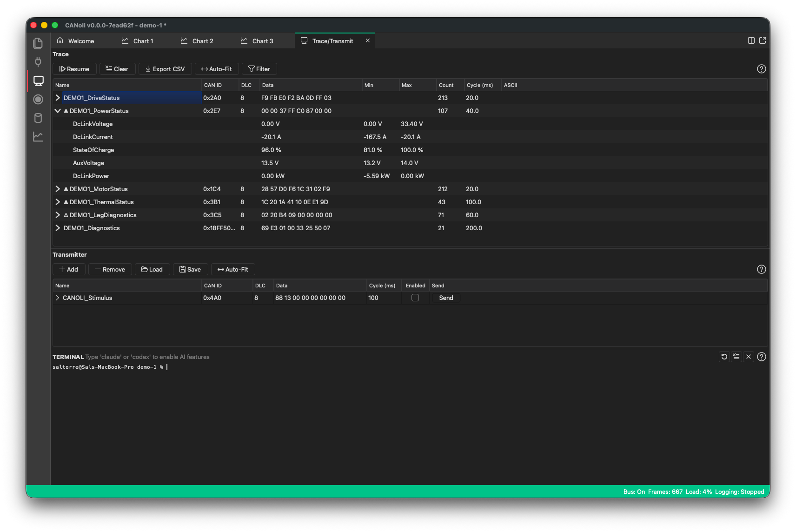Close the terminal panel with X icon

point(748,357)
